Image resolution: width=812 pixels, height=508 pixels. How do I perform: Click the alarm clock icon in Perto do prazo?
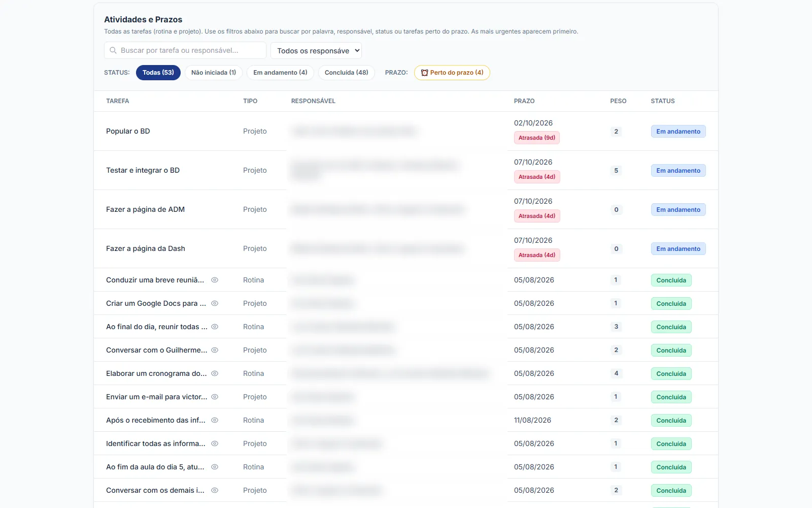tap(424, 73)
